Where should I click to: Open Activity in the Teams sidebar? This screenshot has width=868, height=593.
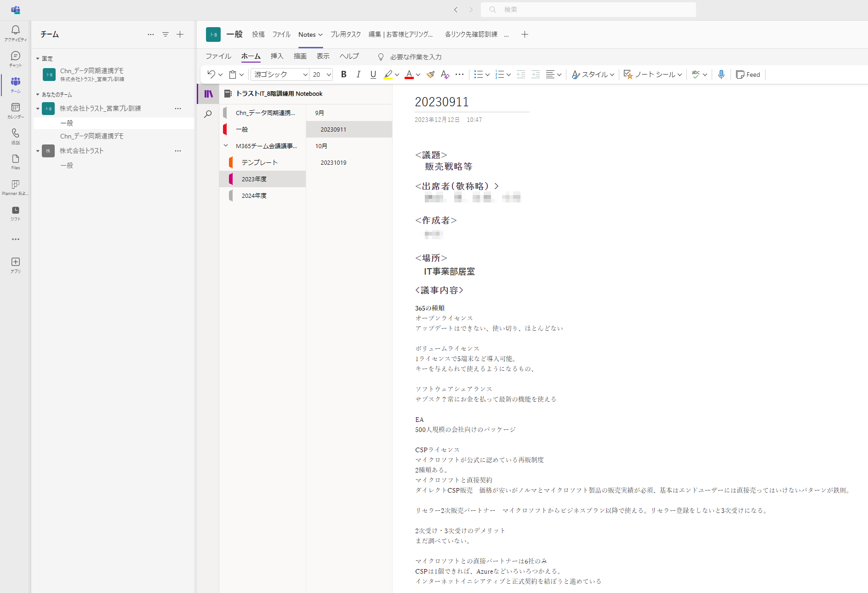click(x=16, y=33)
